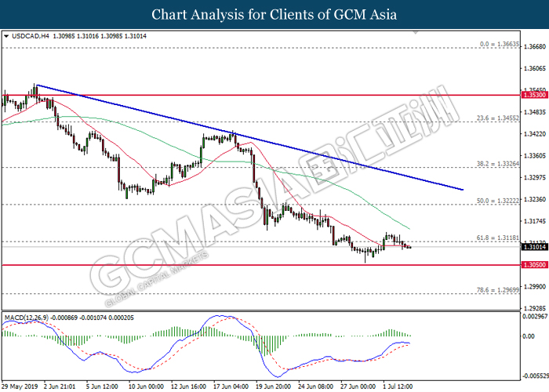Select the 1.30500 red price label
Screen dimensions: 549x392
534,265
